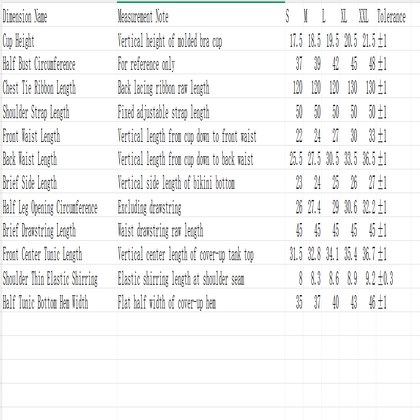Screen dimensions: 420x420
Task: Select the 'Excluding drawstring' note cell
Action: [x=201, y=207]
